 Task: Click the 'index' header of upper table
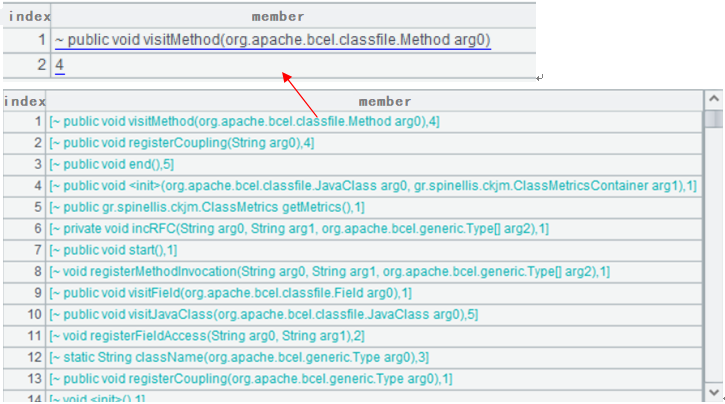(25, 16)
